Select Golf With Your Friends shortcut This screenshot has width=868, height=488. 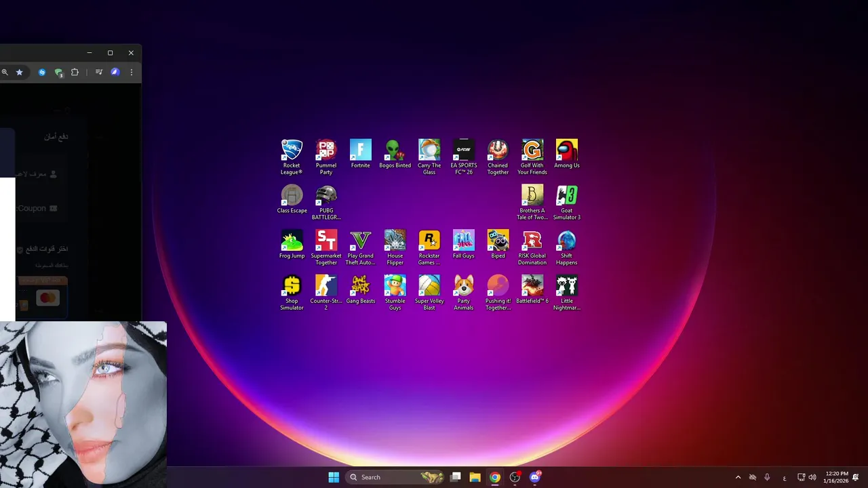click(532, 157)
